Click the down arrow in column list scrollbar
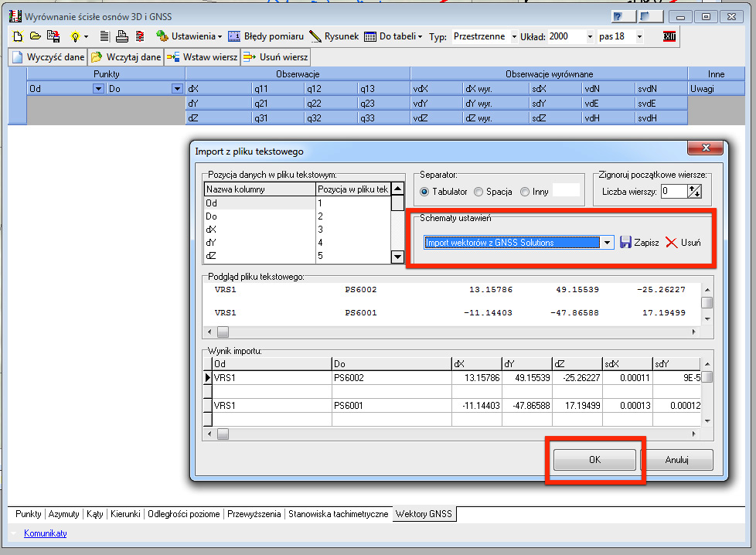Screen dimensions: 756x555 pos(397,257)
